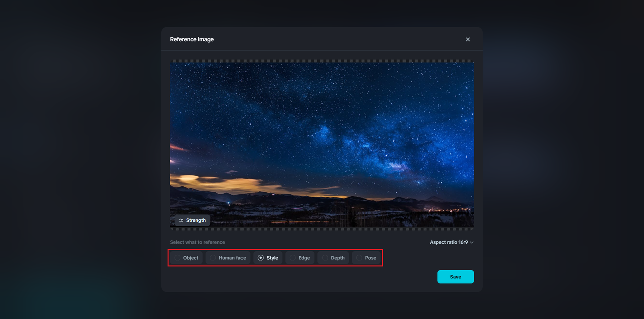Open the Strength adjustment control
644x319 pixels.
[x=192, y=220]
